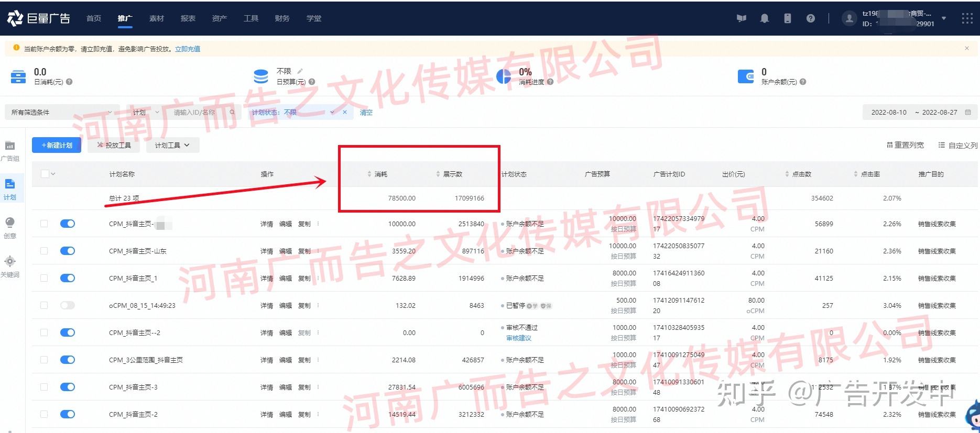The height and width of the screenshot is (433, 980).
Task: Edit daily budget with pencil icon
Action: [300, 71]
